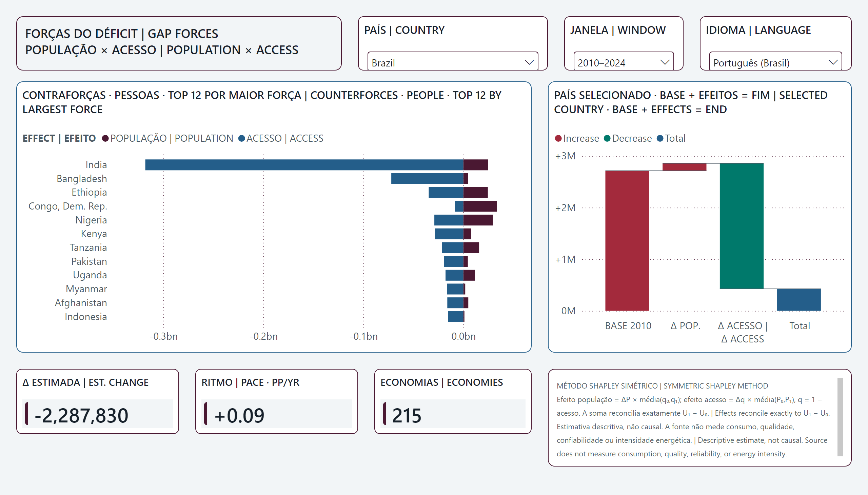
Task: Click Pakistan's blue access bar
Action: click(x=454, y=261)
